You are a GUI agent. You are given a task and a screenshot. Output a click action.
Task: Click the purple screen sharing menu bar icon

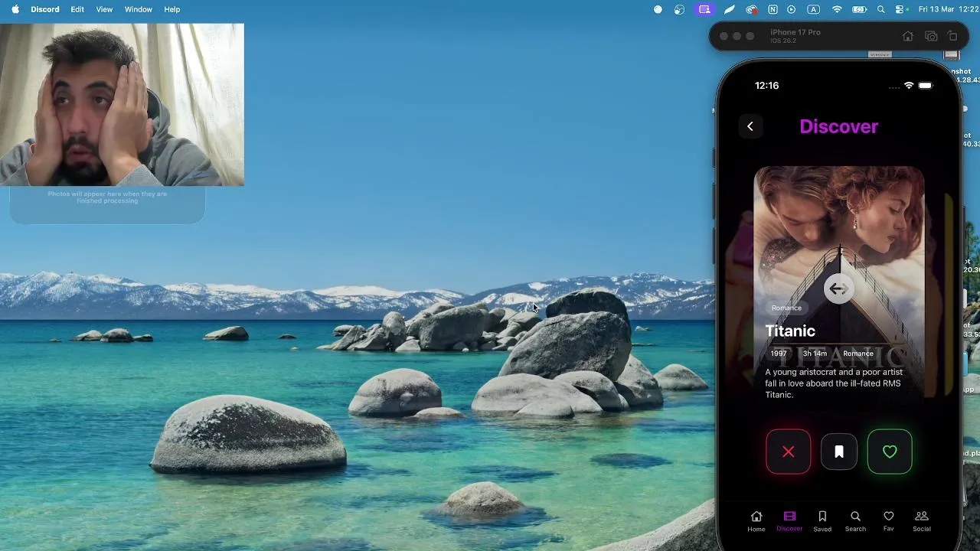click(x=704, y=9)
